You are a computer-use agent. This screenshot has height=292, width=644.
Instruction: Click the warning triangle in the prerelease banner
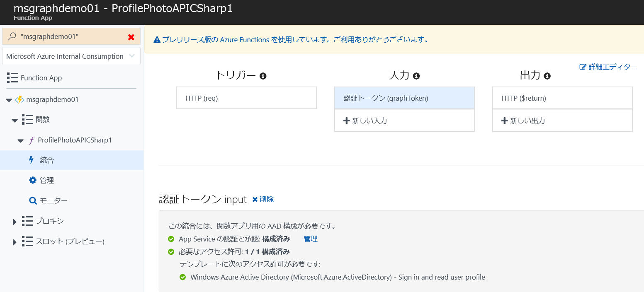click(x=157, y=40)
